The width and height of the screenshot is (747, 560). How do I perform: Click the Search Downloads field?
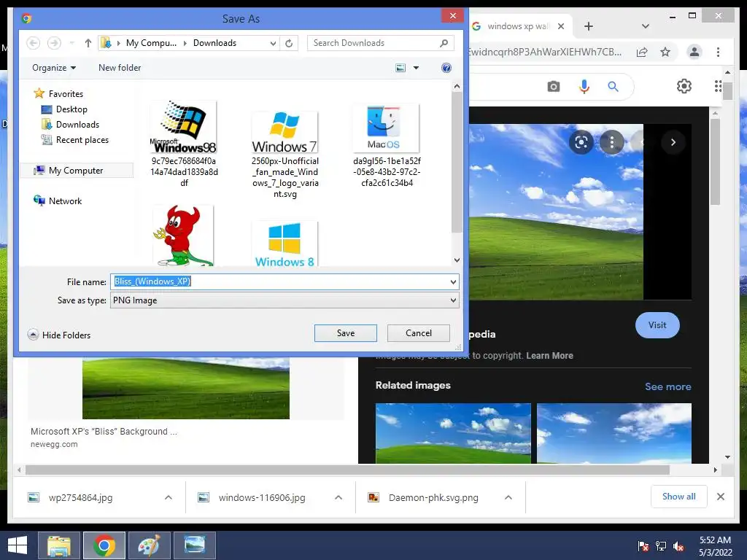[380, 43]
